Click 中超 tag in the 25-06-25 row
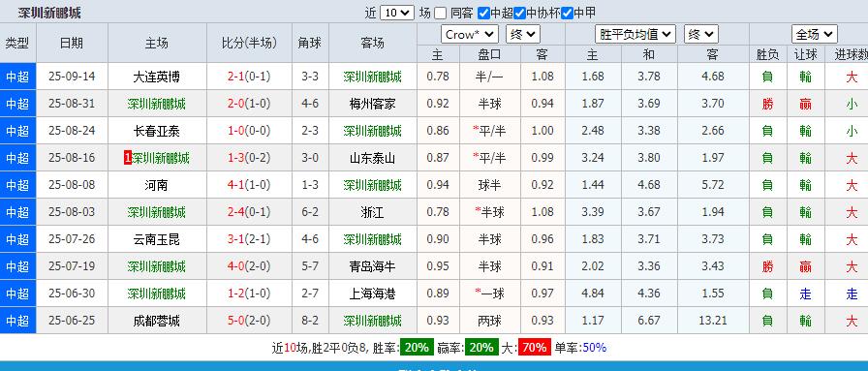The image size is (868, 371). click(x=17, y=321)
